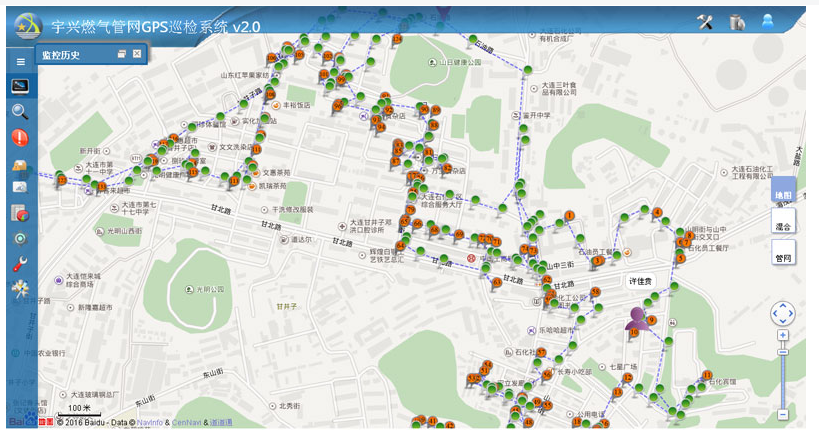Collapse the 监控历史 panel

[122, 54]
